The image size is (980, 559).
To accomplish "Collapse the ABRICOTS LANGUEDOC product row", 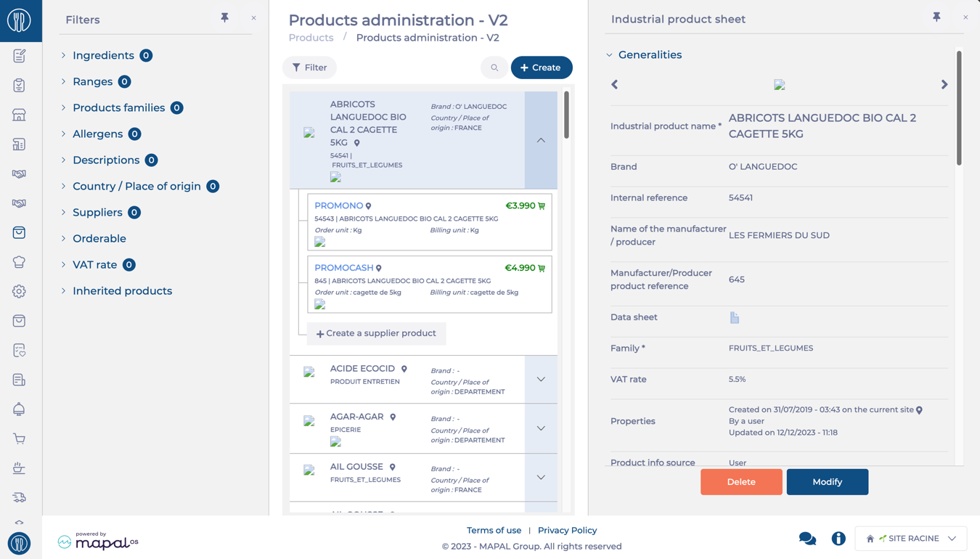I will coord(541,140).
